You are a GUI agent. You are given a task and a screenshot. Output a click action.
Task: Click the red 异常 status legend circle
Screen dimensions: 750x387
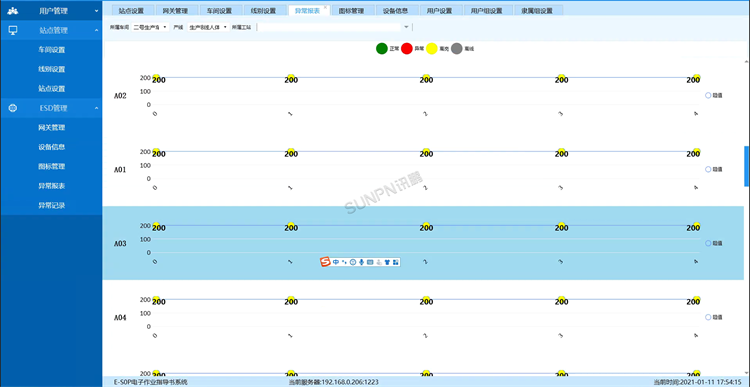click(x=407, y=49)
